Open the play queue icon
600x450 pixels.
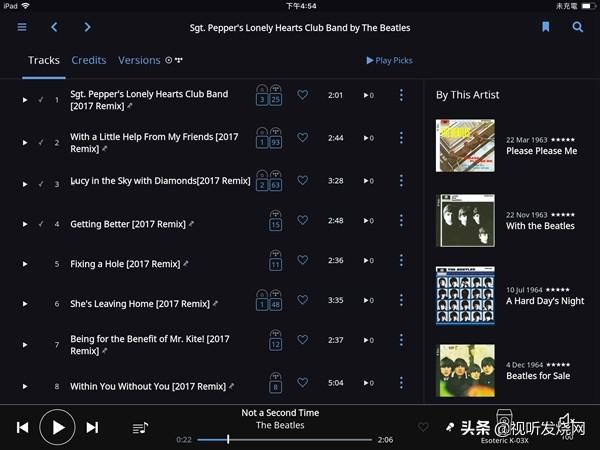pos(140,428)
